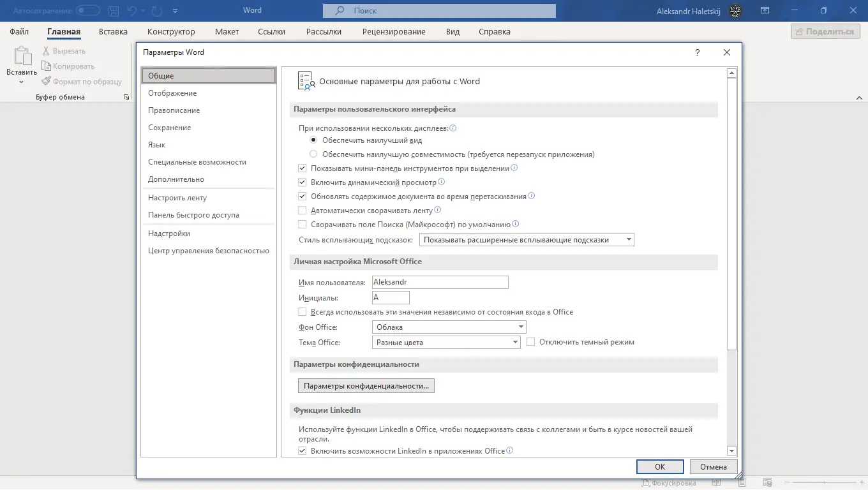Click the search magnifier icon

point(340,11)
